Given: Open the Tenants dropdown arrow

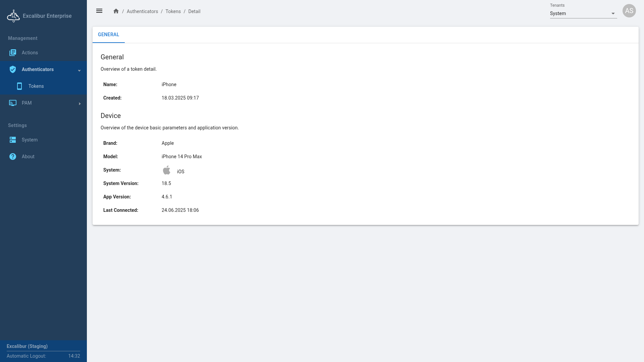Looking at the screenshot, I should (613, 14).
